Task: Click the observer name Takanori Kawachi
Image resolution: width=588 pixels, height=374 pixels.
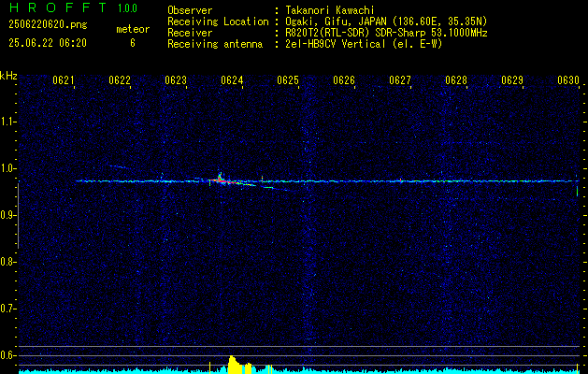Action: tap(329, 10)
